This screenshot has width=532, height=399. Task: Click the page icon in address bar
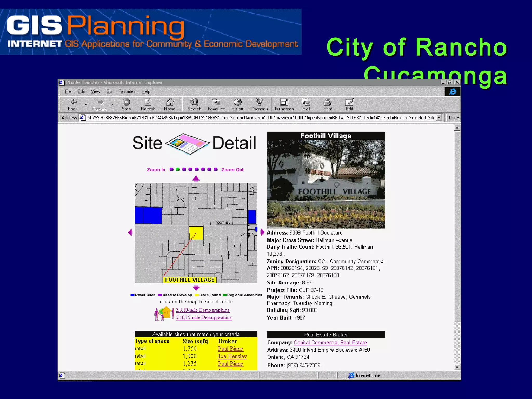83,118
